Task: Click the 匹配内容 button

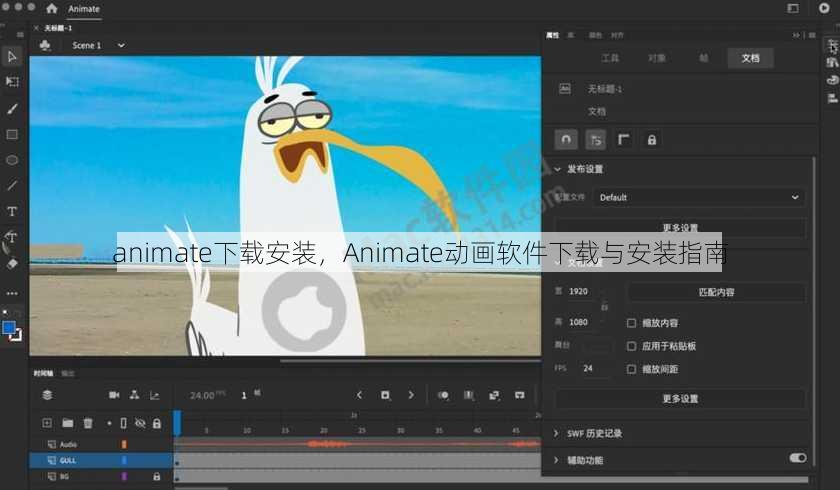Action: tap(716, 292)
